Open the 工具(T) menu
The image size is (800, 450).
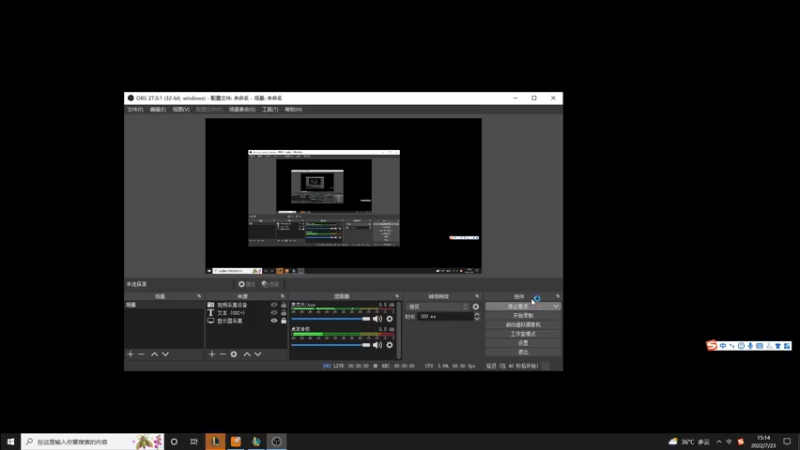pyautogui.click(x=270, y=110)
